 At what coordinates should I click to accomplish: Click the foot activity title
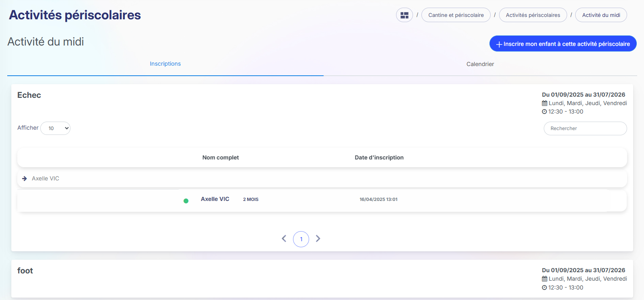(25, 271)
